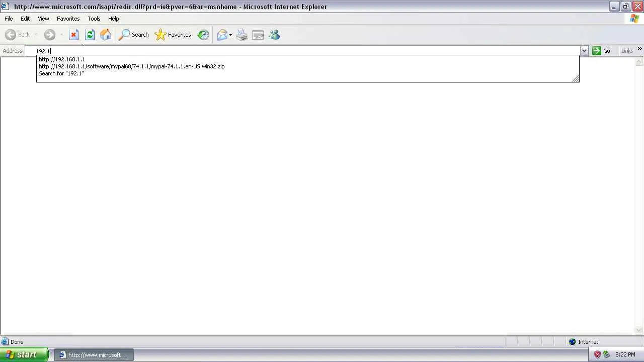Expand the Back button history dropdown
Image resolution: width=644 pixels, height=362 pixels.
click(36, 35)
